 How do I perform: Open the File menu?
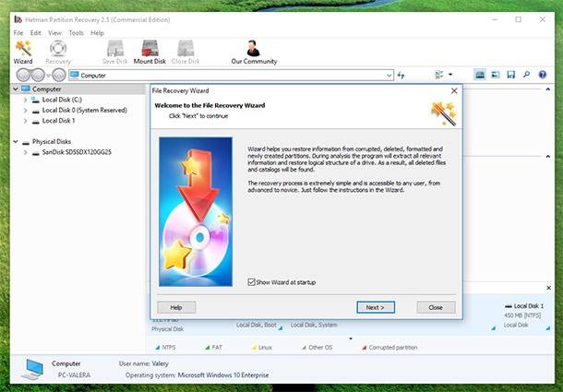click(x=18, y=33)
